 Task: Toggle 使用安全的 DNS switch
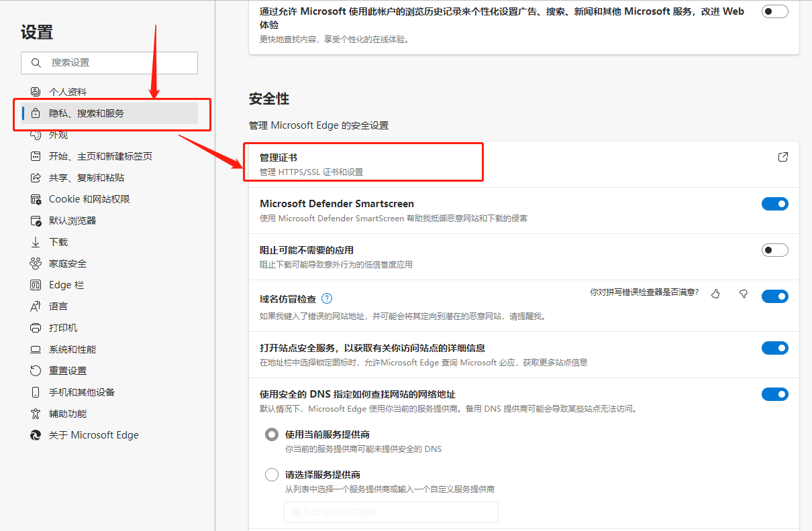774,394
